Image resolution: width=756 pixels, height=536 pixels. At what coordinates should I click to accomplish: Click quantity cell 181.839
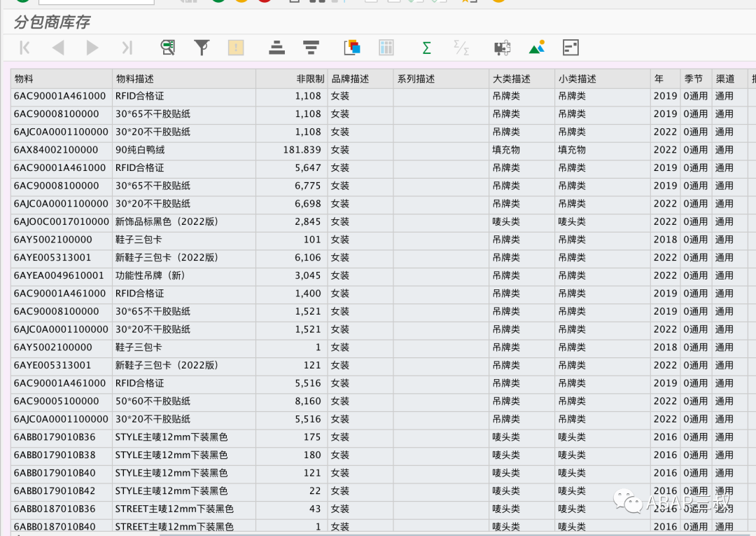292,150
